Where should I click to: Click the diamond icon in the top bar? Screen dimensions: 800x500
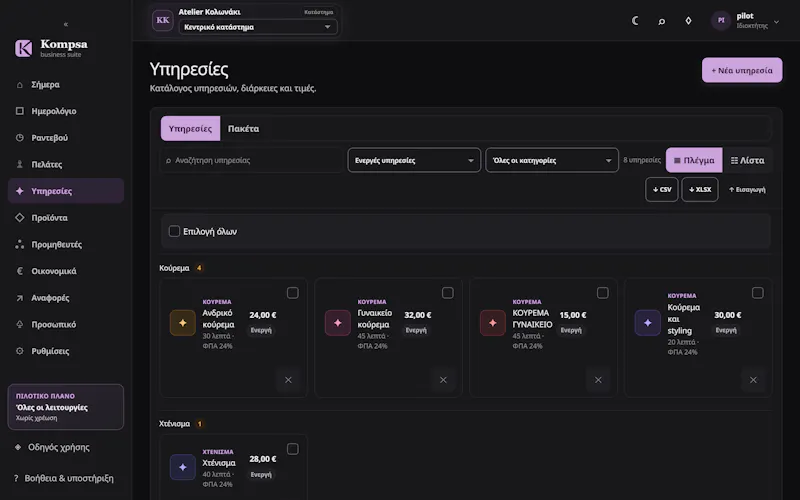688,21
